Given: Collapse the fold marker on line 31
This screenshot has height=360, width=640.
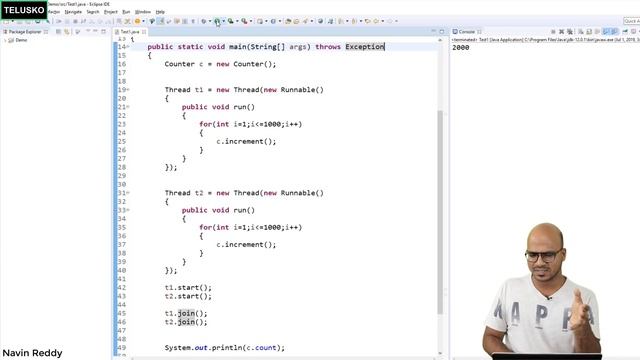Looking at the screenshot, I should 128,193.
